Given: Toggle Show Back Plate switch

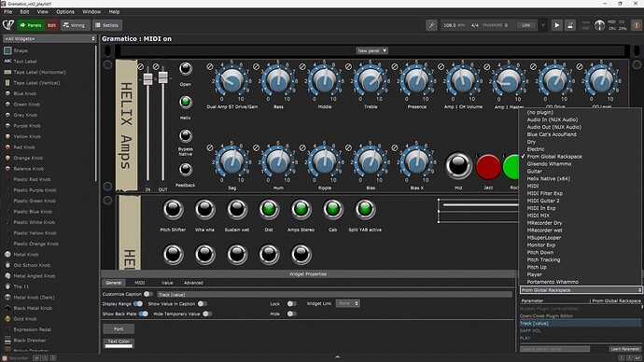Looking at the screenshot, I should click(x=143, y=313).
